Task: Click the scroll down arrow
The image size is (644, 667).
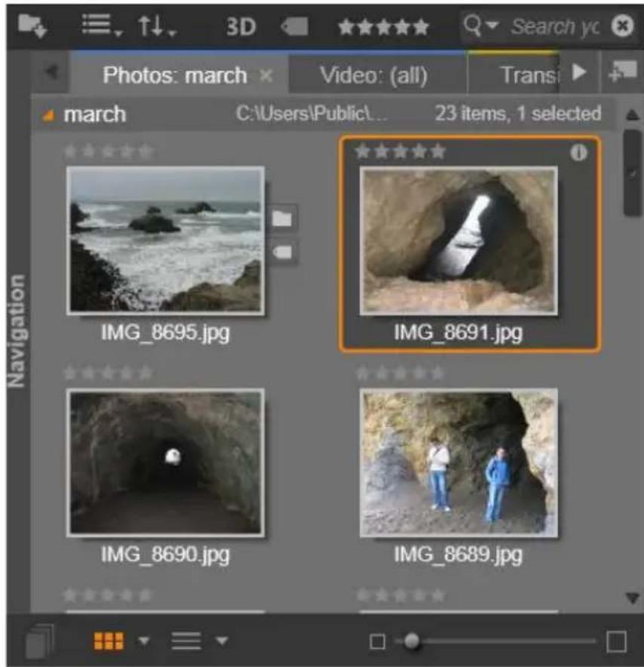Action: coord(633,598)
